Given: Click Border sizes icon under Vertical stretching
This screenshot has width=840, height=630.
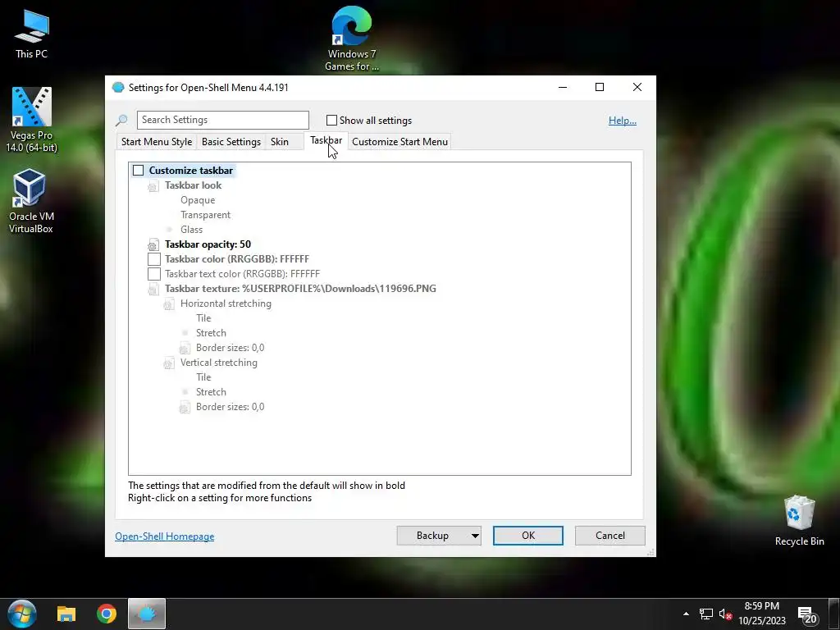Looking at the screenshot, I should (185, 407).
